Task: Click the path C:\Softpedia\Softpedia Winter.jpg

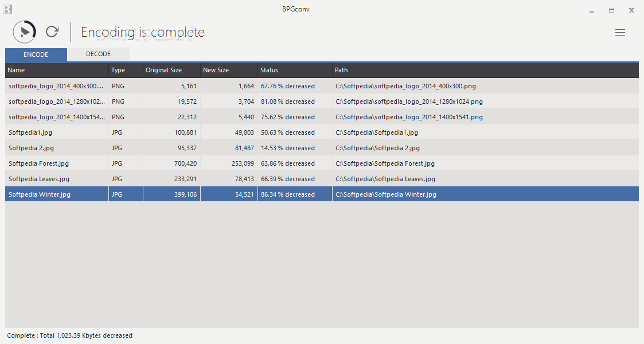Action: tap(386, 194)
